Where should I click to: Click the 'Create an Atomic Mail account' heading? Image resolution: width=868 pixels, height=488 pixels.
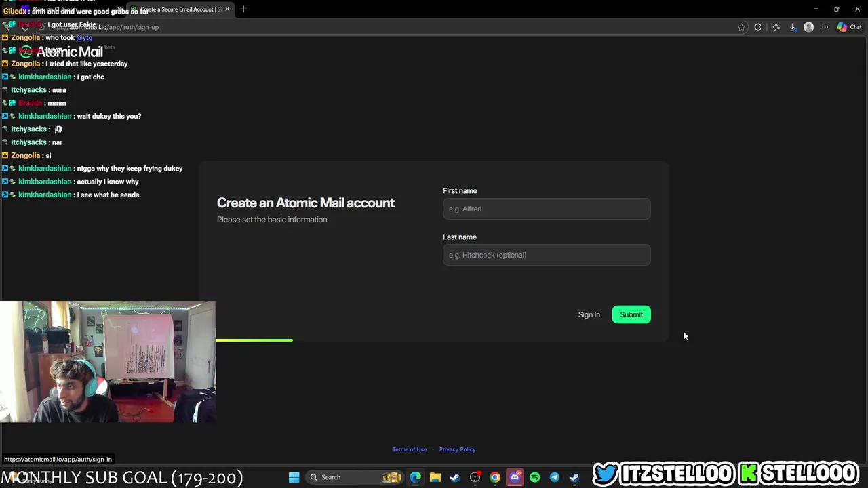pos(306,203)
